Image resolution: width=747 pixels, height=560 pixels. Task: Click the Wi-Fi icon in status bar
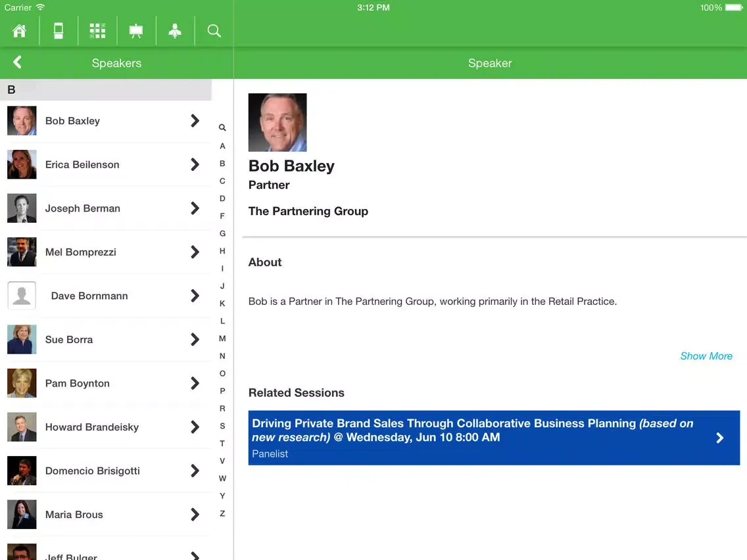point(41,7)
